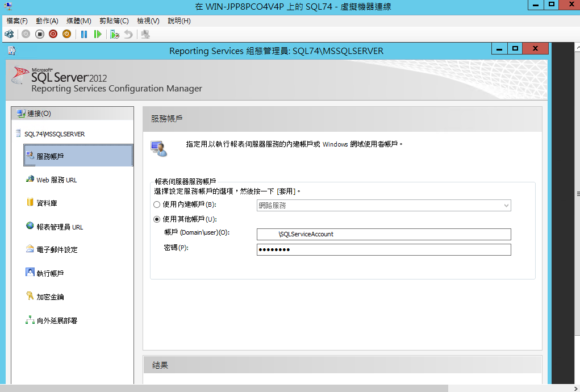Pause the virtual machine
The image size is (580, 392).
point(84,35)
